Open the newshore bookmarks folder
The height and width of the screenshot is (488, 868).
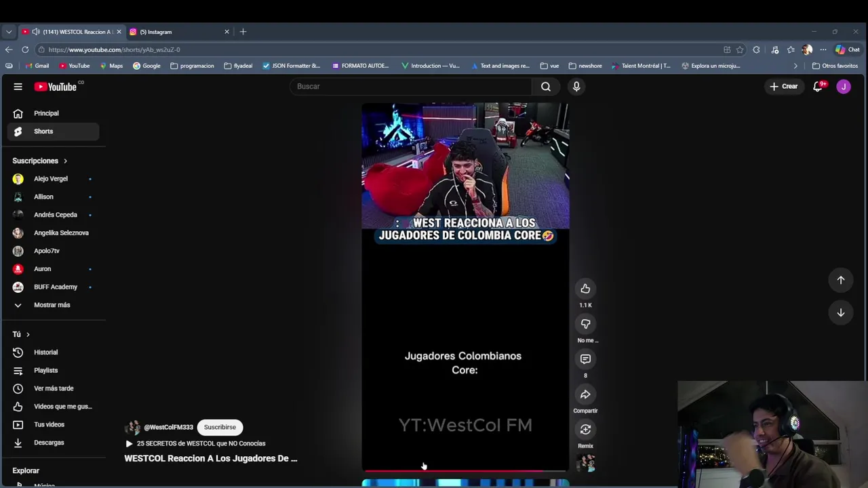coord(585,66)
